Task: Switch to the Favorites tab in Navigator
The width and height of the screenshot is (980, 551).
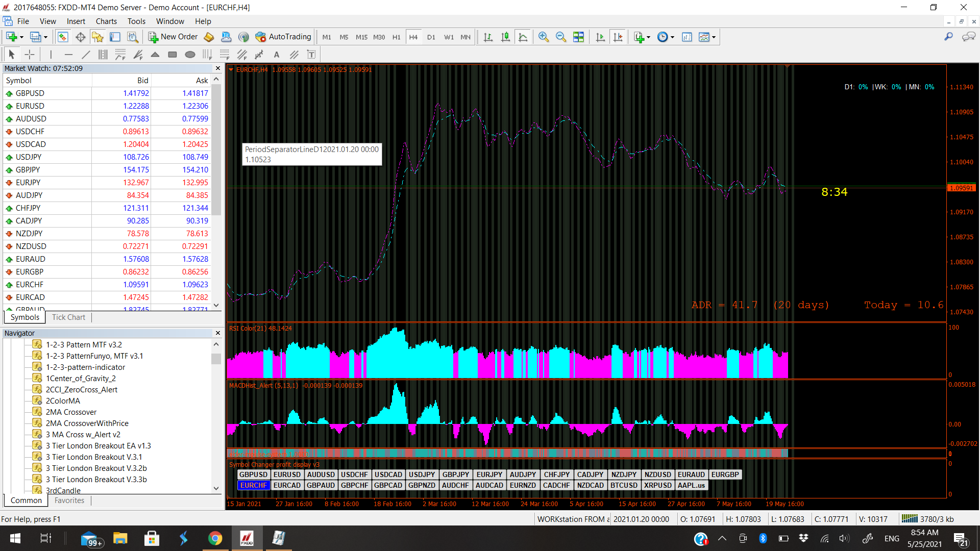Action: (69, 500)
